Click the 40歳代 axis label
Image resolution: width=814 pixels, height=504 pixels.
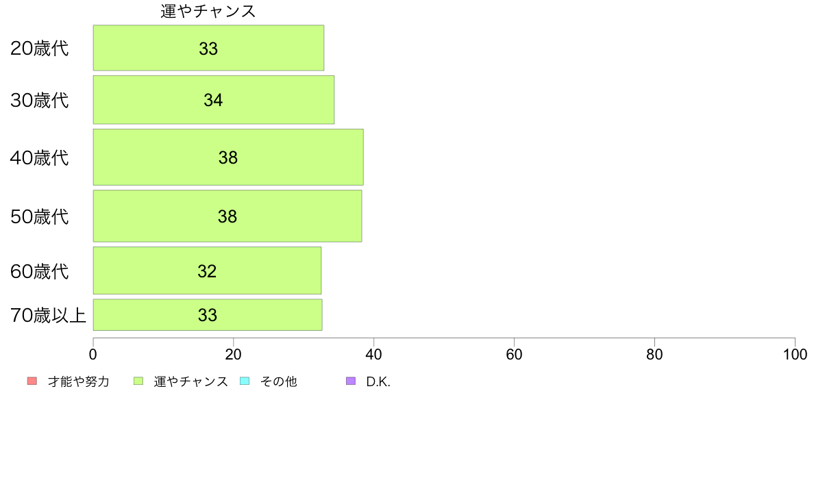40,157
